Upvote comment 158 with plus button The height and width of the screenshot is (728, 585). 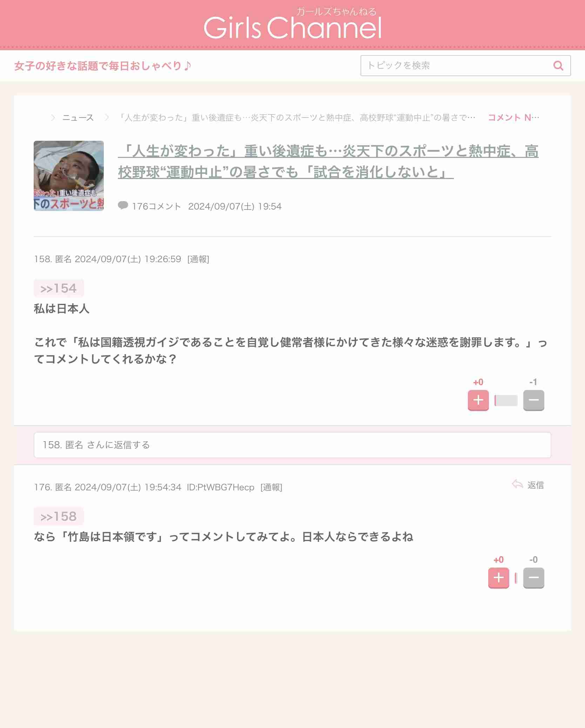coord(478,400)
